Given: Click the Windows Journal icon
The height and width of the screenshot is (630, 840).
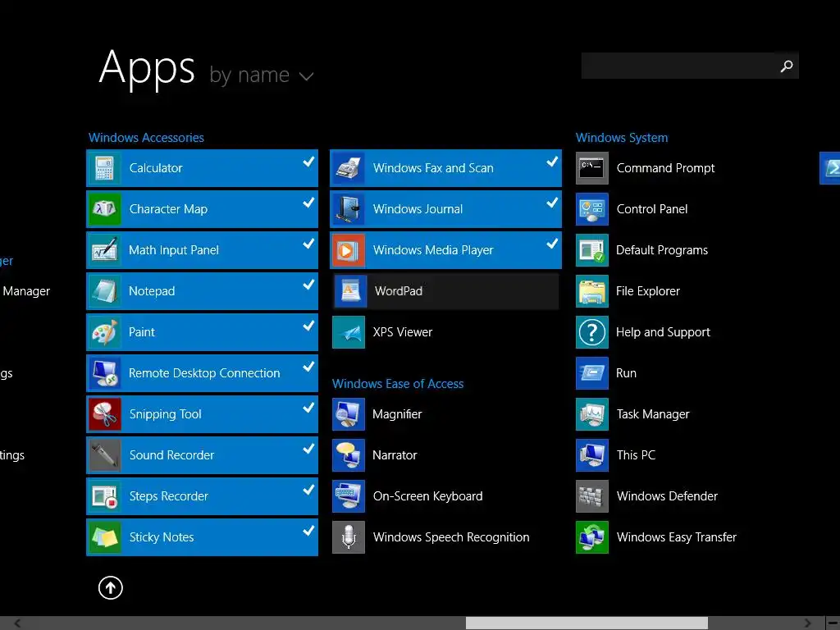Looking at the screenshot, I should coord(348,209).
